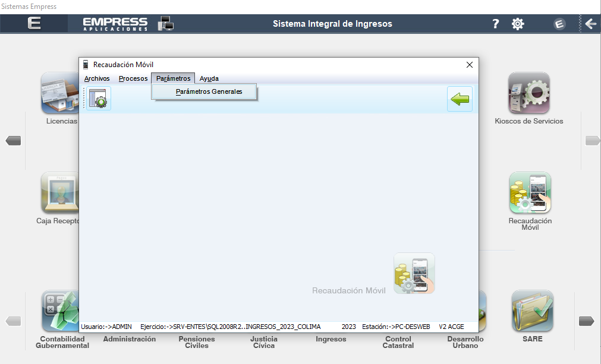This screenshot has width=601, height=364.
Task: Collapse the open Parámetros menu
Action: pyautogui.click(x=173, y=78)
